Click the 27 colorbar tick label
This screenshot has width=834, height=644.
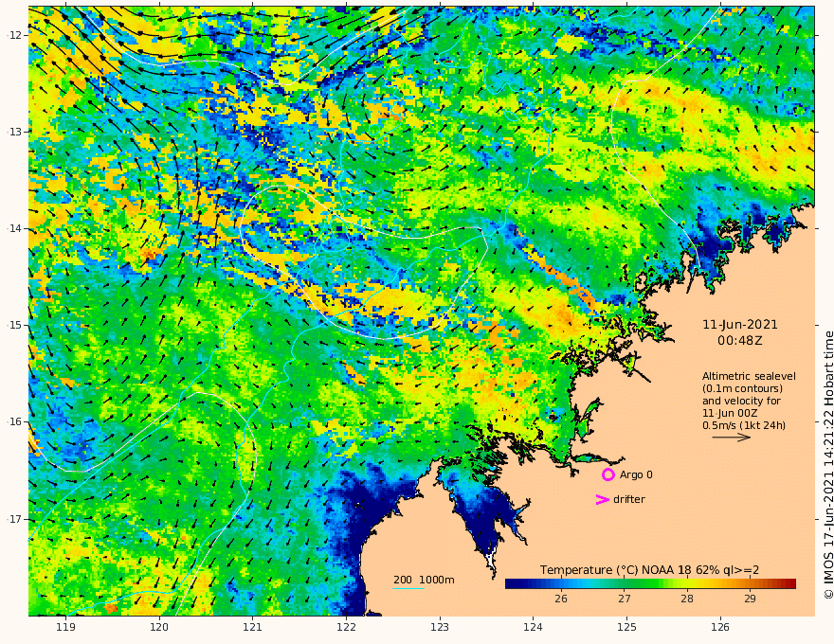click(x=624, y=599)
